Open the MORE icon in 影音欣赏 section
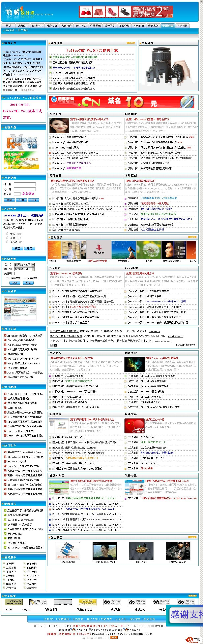Viewport: 203px width, 644px height. click(x=192, y=537)
